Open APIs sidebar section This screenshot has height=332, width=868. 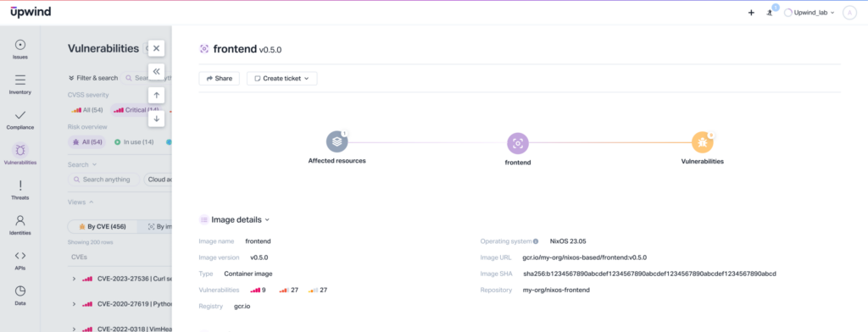click(x=20, y=260)
